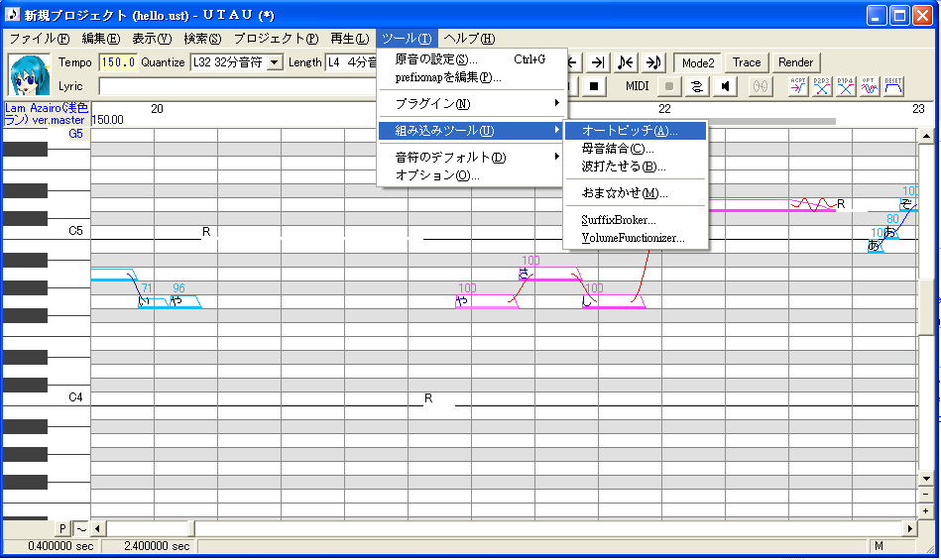
Task: Stop playback with the square button
Action: click(594, 86)
